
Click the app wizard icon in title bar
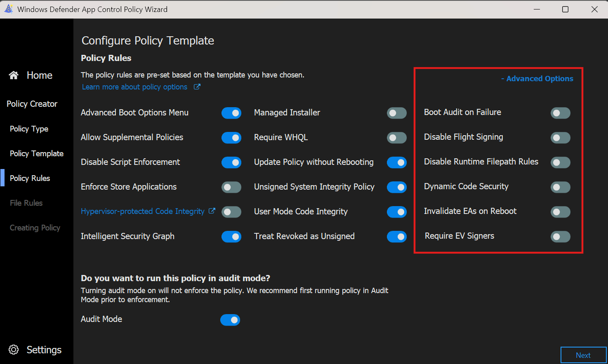(8, 9)
